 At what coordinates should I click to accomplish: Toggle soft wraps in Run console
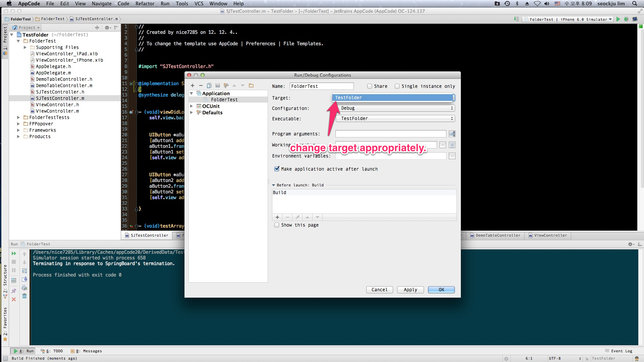[x=24, y=271]
